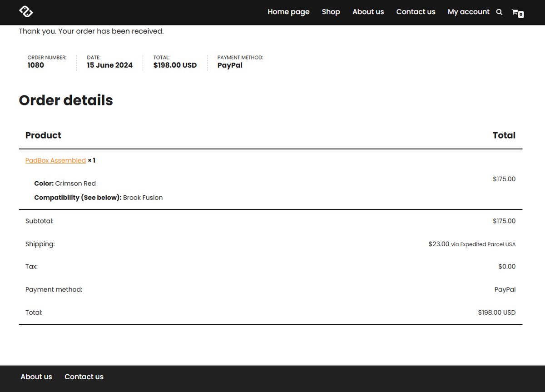Screen dimensions: 545x392
Task: Click the PayPal value in the table
Action: [x=505, y=289]
